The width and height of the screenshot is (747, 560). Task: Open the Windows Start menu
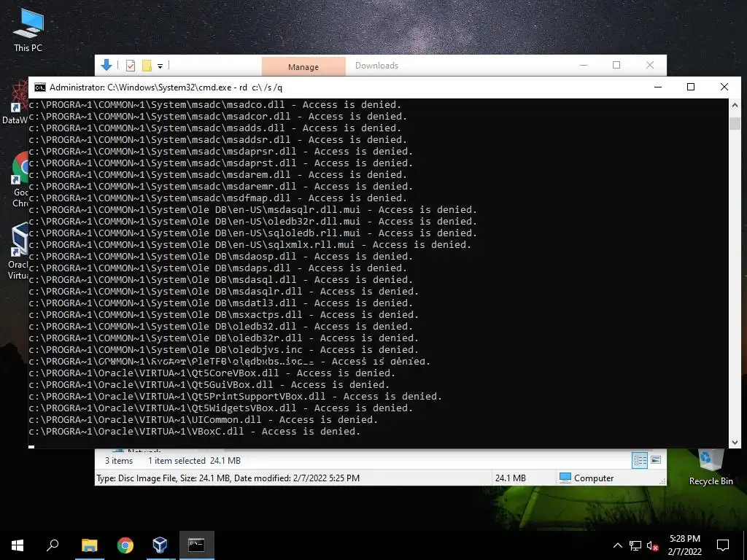tap(18, 545)
